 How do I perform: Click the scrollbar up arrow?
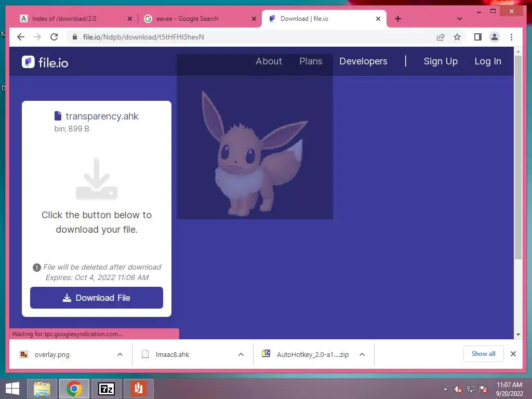click(518, 51)
